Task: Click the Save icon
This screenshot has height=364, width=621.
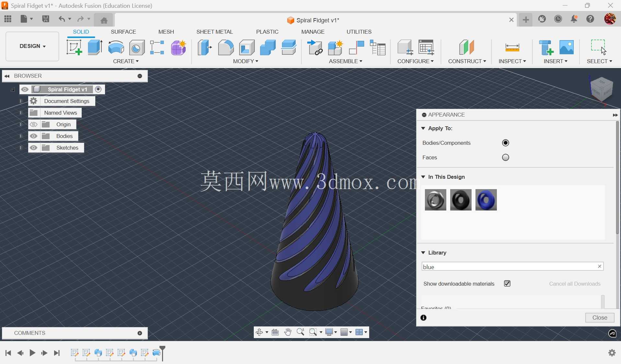Action: [x=46, y=19]
